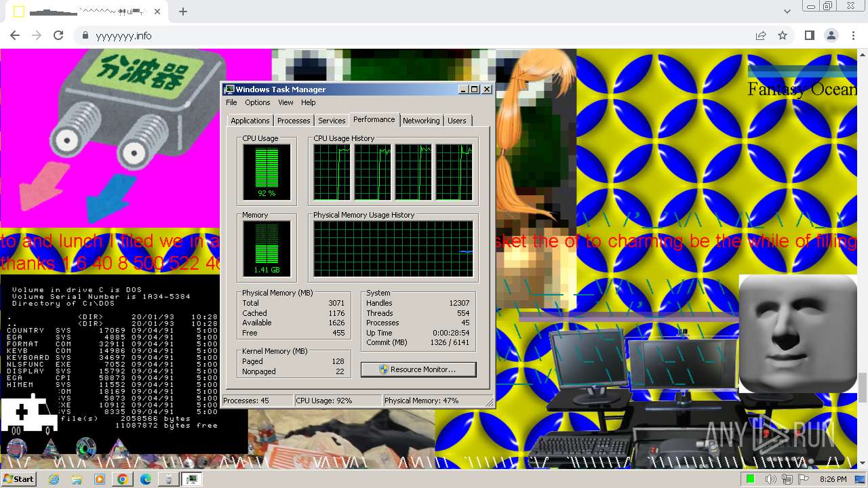Click network connection tray icon
Viewport: 868px width, 488px height.
pyautogui.click(x=787, y=479)
